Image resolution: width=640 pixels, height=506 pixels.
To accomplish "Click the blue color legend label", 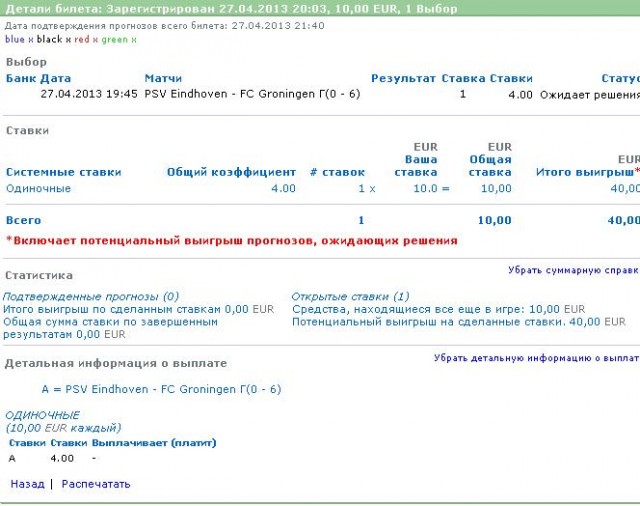I will click(15, 40).
